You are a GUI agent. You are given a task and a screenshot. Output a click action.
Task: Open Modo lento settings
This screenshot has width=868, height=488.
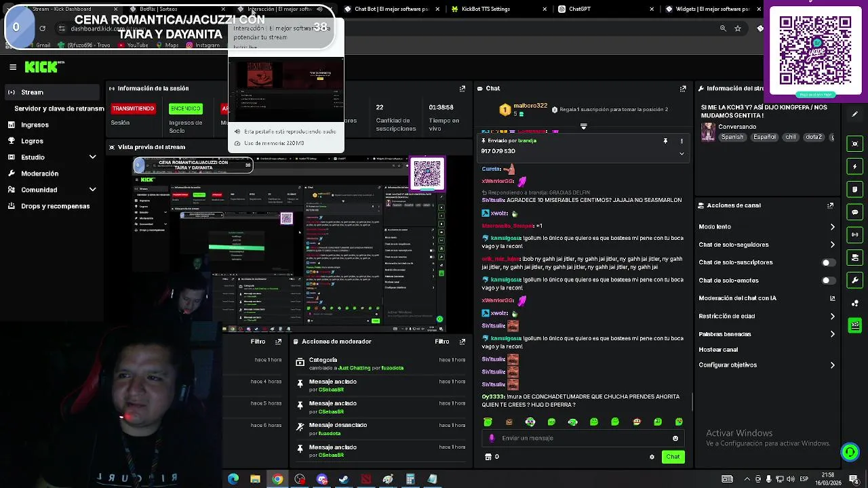pos(766,227)
